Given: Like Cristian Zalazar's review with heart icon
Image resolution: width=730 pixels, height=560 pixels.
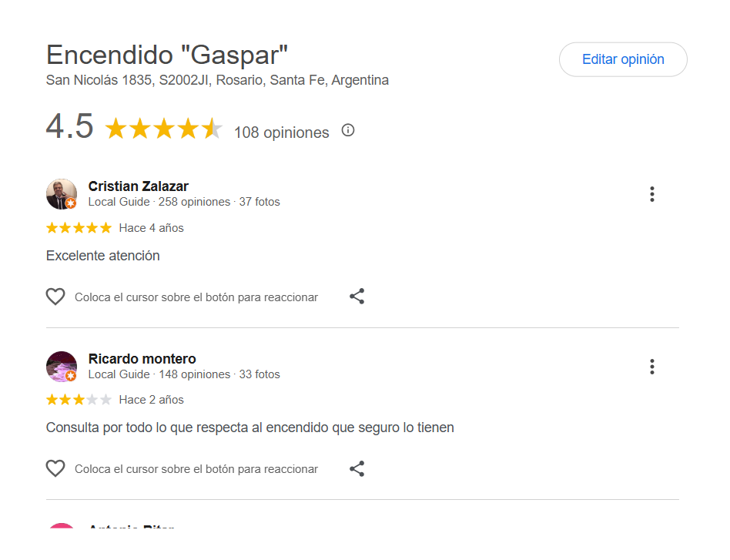Looking at the screenshot, I should 55,297.
